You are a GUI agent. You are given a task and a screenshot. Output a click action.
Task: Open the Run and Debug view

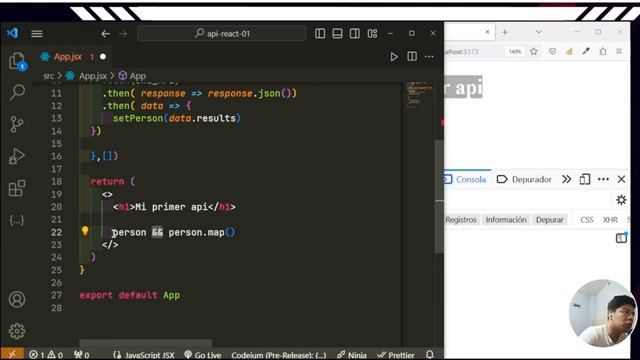17,156
